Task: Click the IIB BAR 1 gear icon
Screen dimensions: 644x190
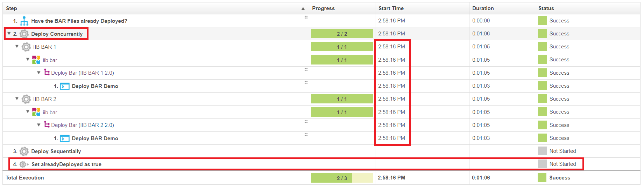Action: 26,47
